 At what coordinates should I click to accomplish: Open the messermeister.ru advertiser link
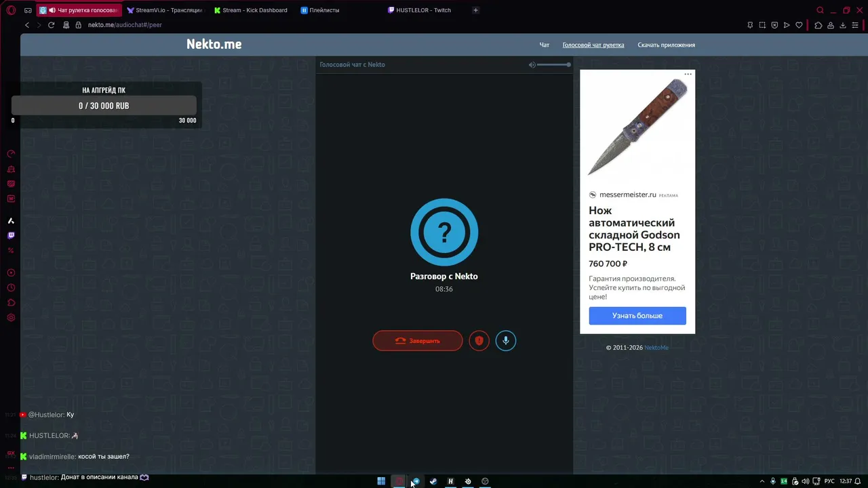click(627, 195)
